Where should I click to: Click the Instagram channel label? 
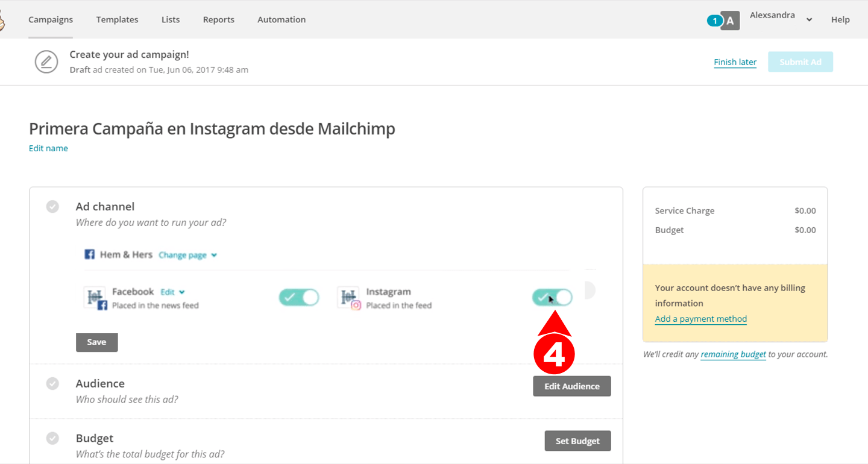(388, 292)
